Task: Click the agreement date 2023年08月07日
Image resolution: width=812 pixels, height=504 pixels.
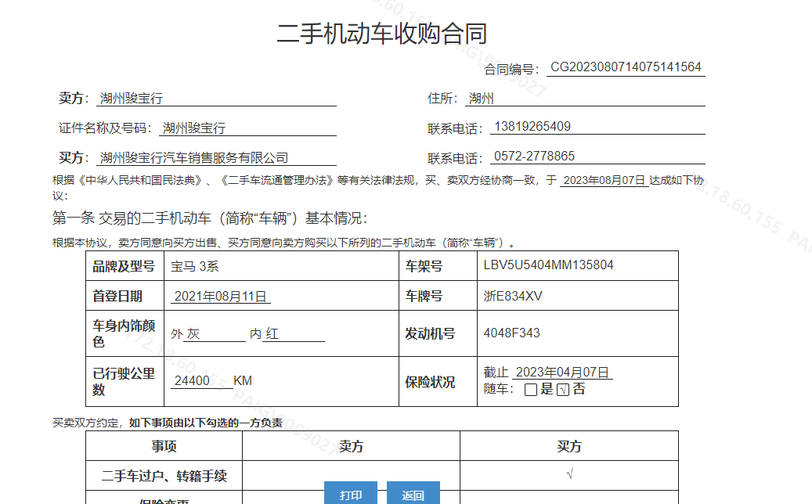Action: (x=604, y=180)
